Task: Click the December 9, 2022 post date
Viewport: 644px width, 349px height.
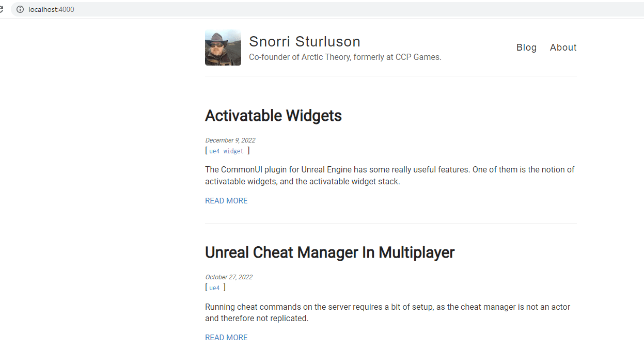Action: point(230,140)
